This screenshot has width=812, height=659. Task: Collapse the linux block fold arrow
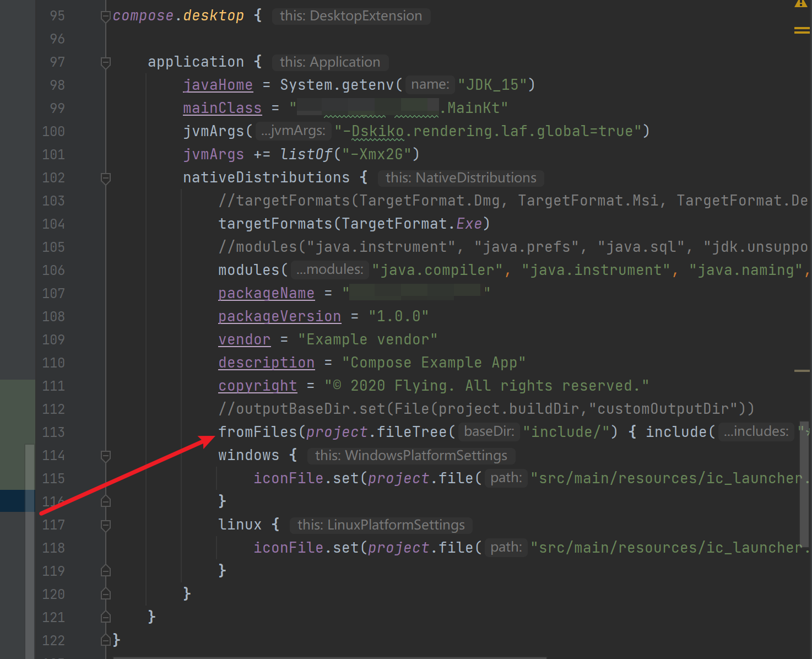click(105, 525)
